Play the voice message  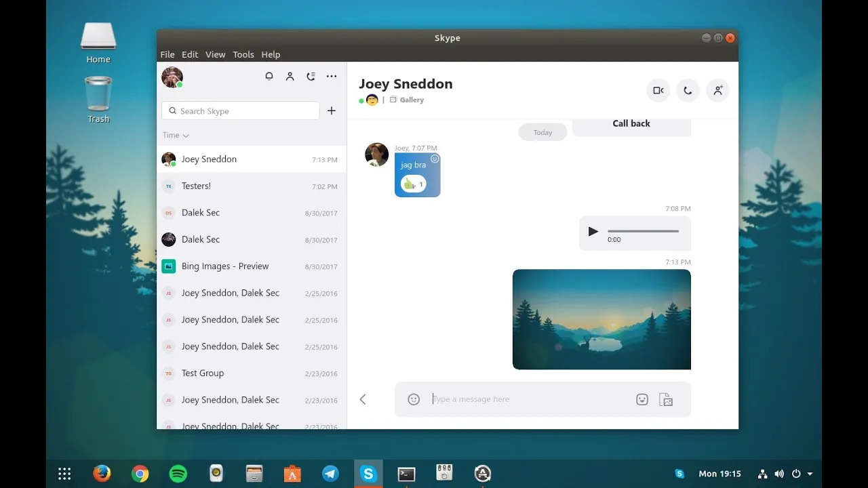593,232
